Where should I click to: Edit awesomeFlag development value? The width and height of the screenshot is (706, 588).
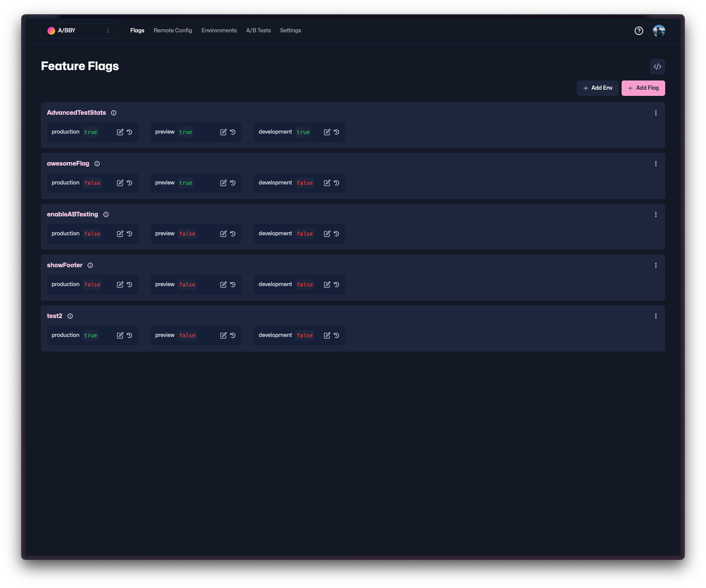point(327,183)
